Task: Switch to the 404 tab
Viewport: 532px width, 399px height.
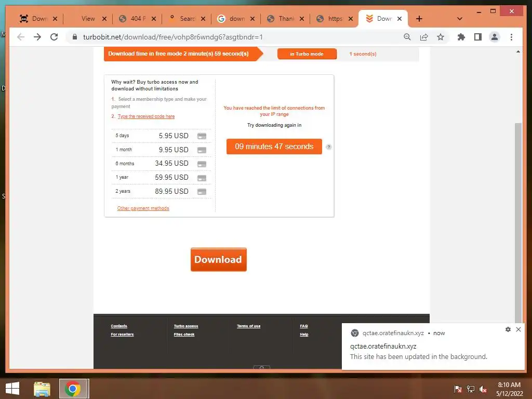Action: click(137, 19)
